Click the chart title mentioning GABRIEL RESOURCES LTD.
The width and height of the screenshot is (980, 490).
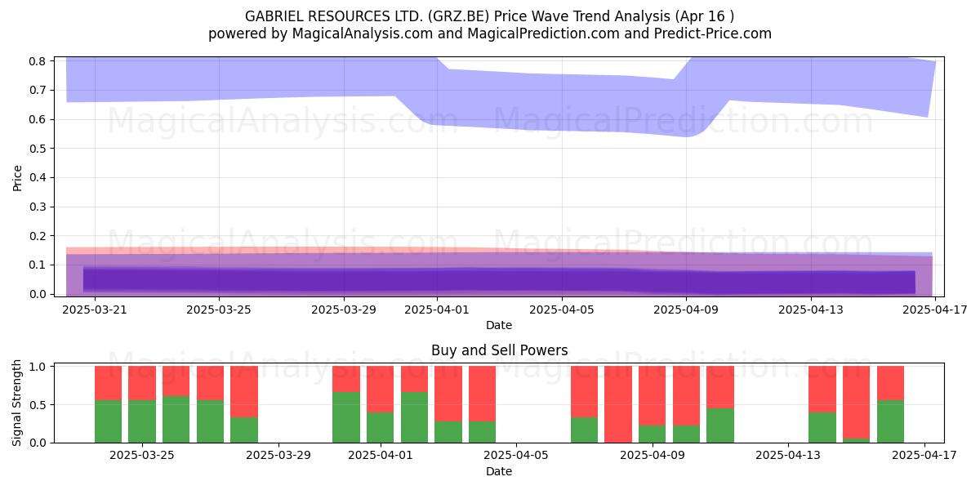pos(489,16)
